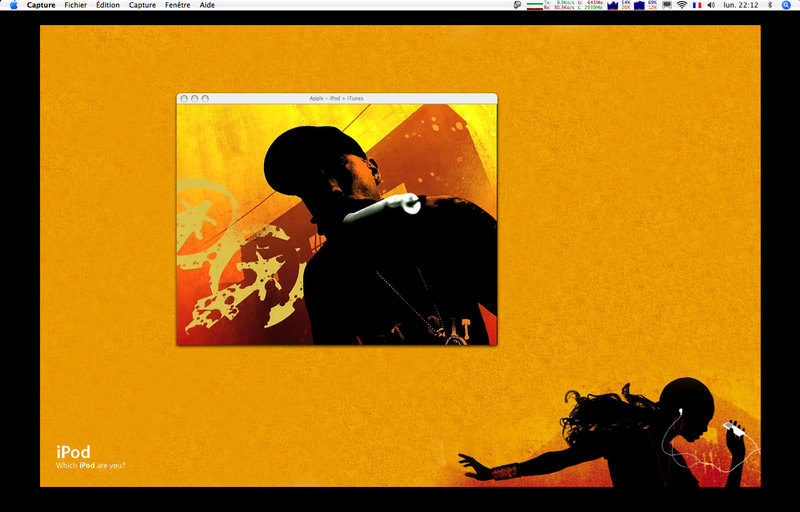Minimize the Apple – iPod + iTunes window
The image size is (800, 512).
(x=194, y=98)
